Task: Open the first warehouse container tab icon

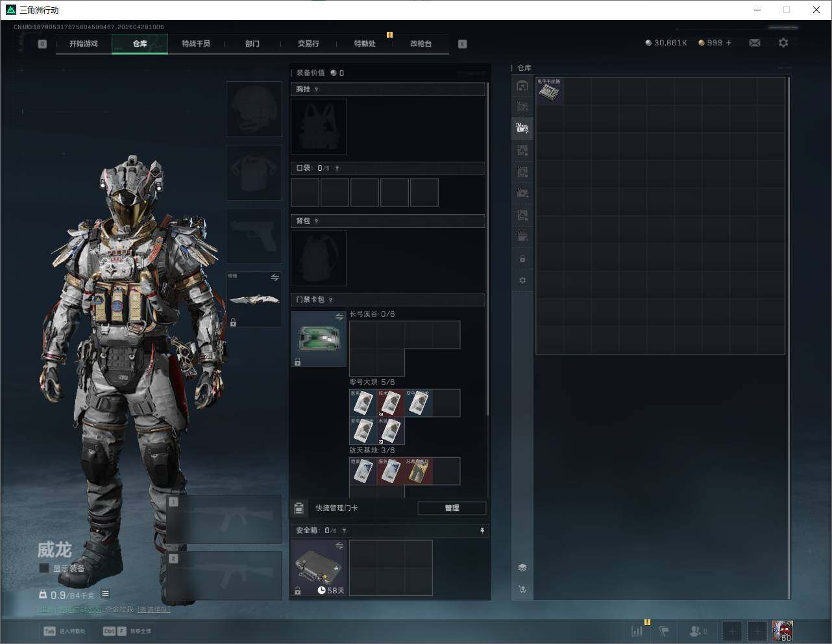Action: 522,86
